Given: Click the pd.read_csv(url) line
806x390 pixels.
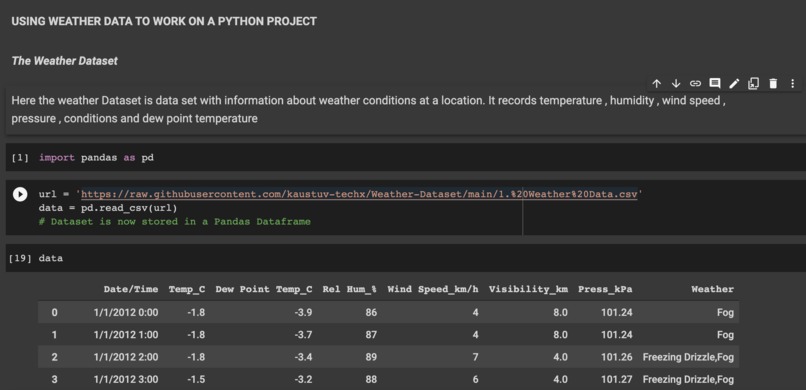Looking at the screenshot, I should [108, 208].
